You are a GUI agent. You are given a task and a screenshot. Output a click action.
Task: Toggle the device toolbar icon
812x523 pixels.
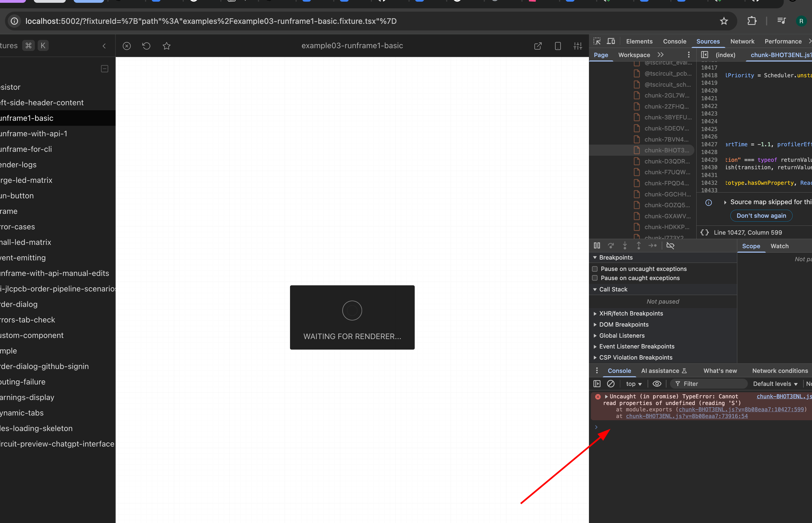(611, 41)
